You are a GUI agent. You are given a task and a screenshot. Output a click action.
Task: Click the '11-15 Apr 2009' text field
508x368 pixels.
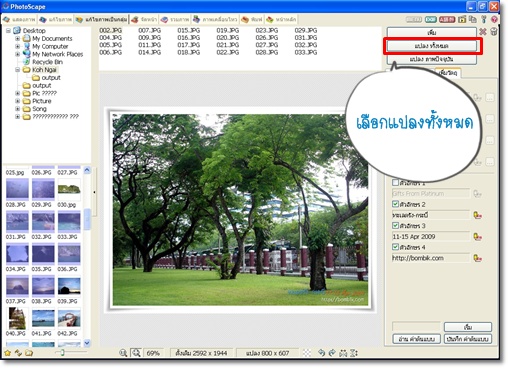tap(431, 237)
